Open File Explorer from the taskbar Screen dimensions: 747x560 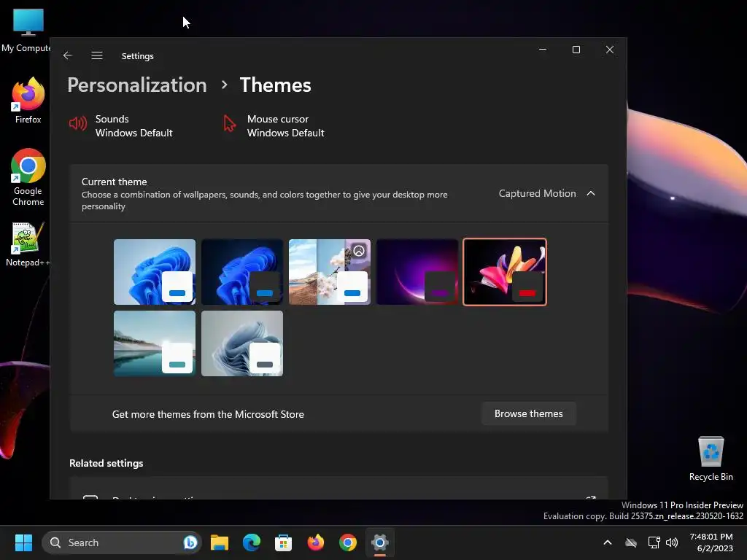click(x=220, y=542)
